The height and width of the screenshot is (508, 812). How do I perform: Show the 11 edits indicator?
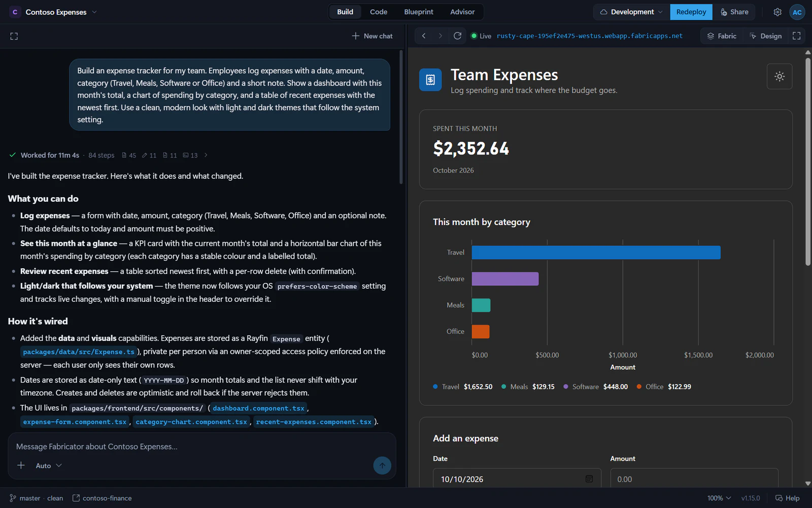[x=149, y=155]
